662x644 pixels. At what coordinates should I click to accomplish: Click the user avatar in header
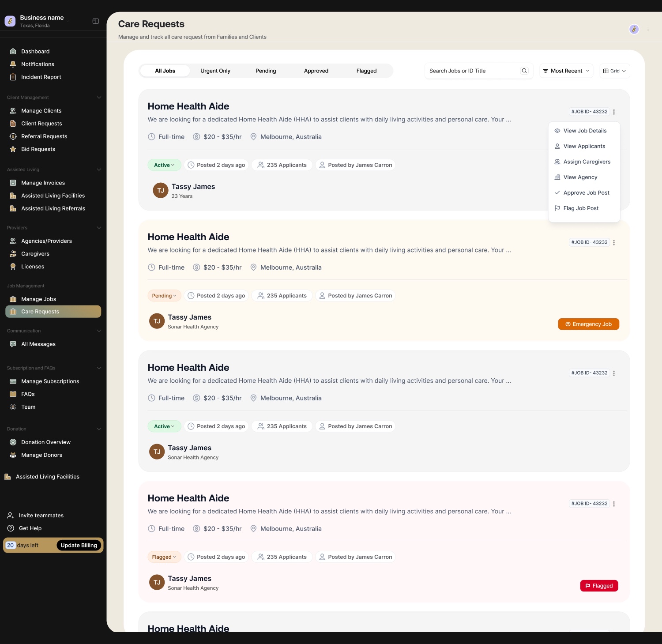(x=634, y=29)
